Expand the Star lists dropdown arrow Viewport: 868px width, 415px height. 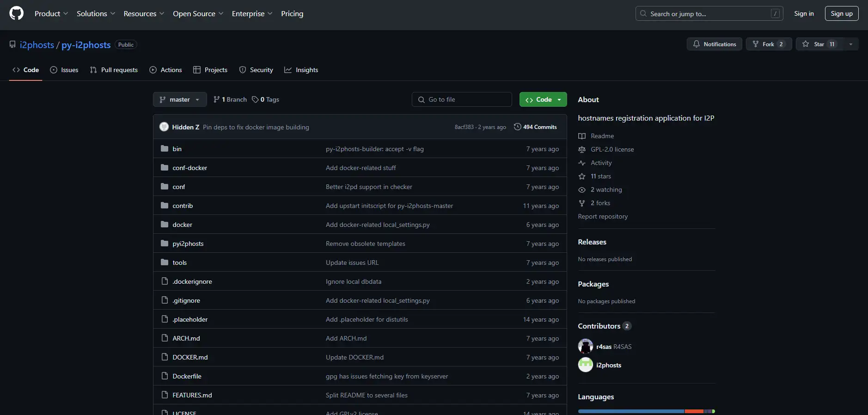(x=851, y=44)
